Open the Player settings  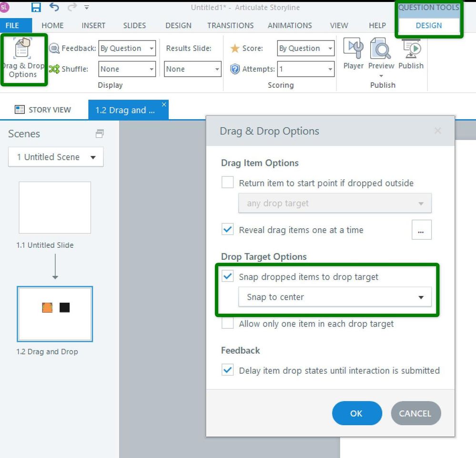(354, 54)
